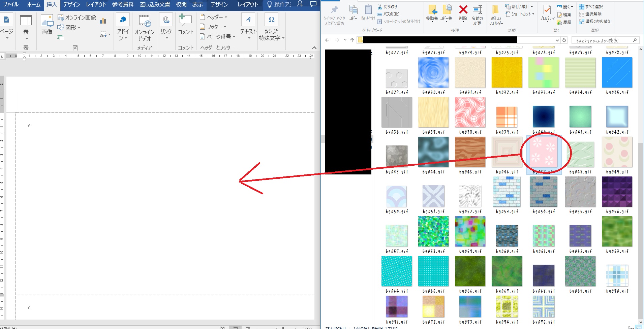
Task: Open the テキスト (Text) group dropdown in Word
Action: (248, 28)
